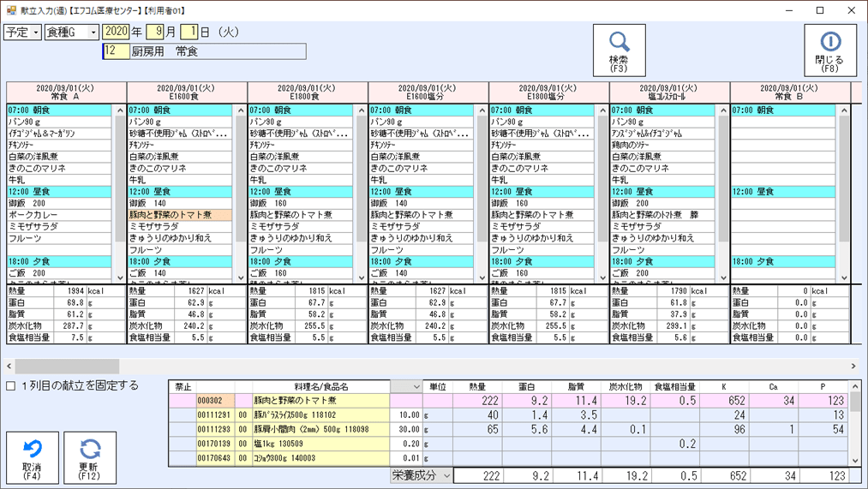
Task: Click the 取消 (F4) undo icon button
Action: point(33,457)
